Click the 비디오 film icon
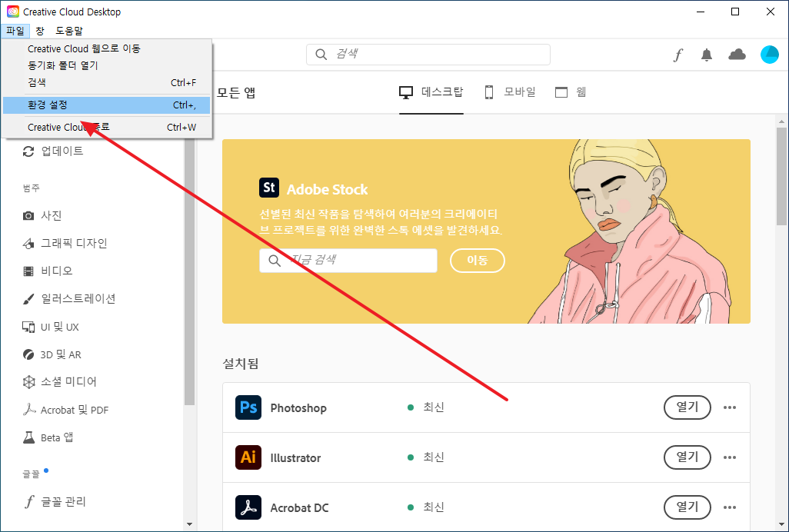The height and width of the screenshot is (532, 789). point(28,271)
